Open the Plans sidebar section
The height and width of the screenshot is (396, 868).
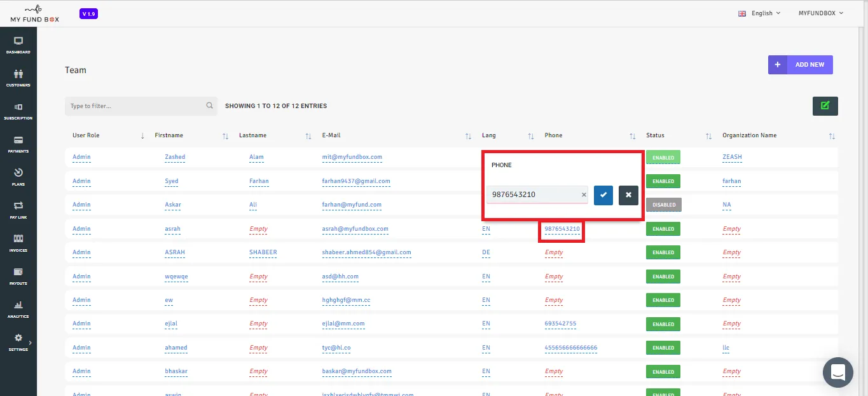tap(18, 177)
